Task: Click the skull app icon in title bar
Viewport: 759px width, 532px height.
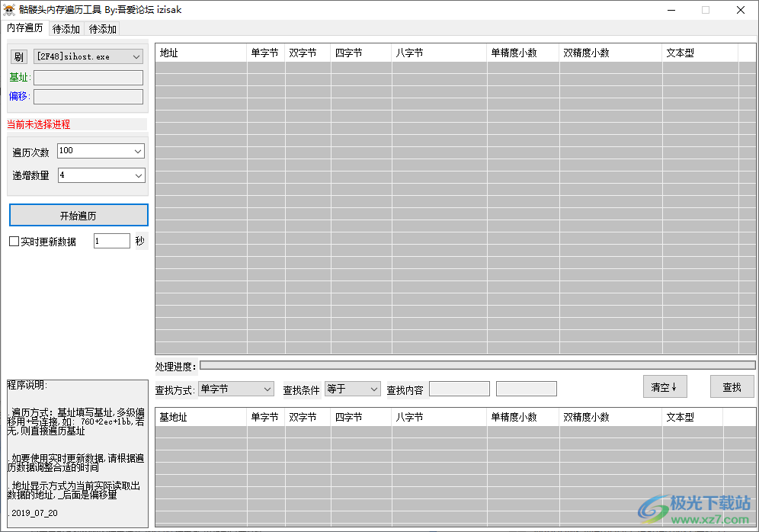Action: pos(9,10)
